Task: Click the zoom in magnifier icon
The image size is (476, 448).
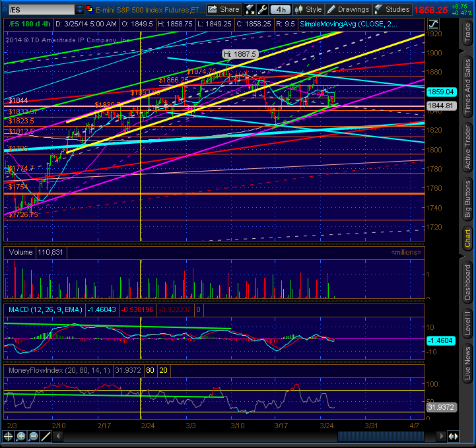Action: coord(21,437)
